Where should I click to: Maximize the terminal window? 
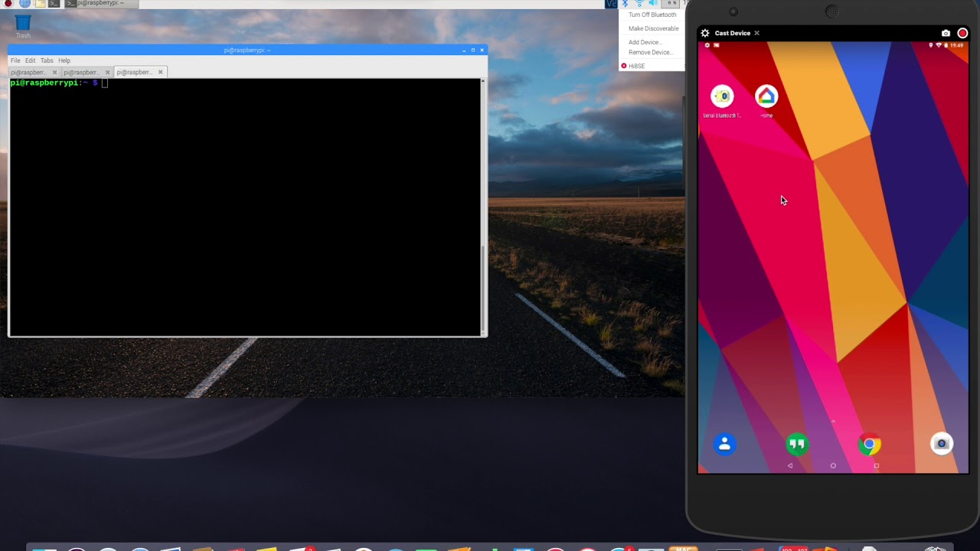[x=472, y=50]
